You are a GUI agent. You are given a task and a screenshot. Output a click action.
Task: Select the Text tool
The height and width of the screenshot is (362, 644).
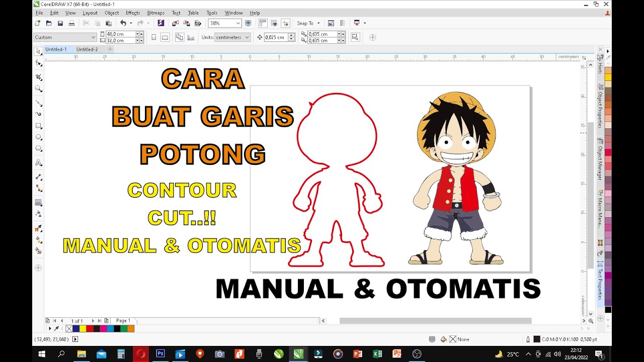coord(39,163)
